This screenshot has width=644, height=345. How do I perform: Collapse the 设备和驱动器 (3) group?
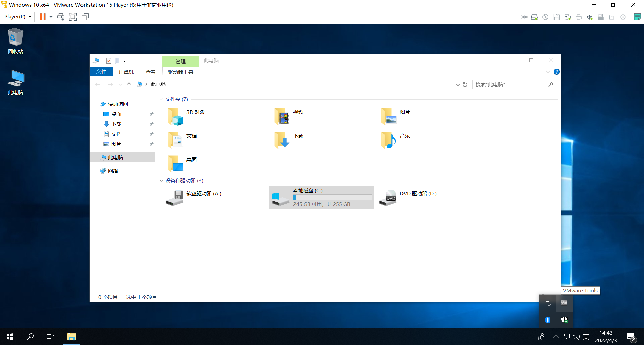[x=161, y=181]
